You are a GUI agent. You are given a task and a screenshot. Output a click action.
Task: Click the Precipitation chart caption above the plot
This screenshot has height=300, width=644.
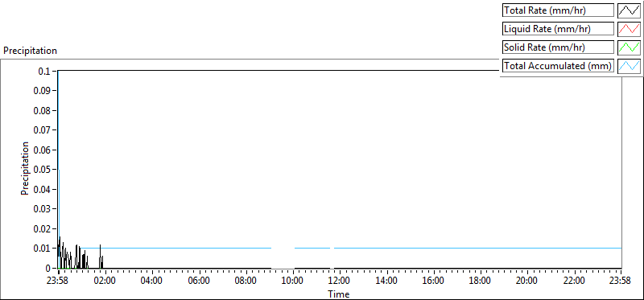tap(30, 51)
